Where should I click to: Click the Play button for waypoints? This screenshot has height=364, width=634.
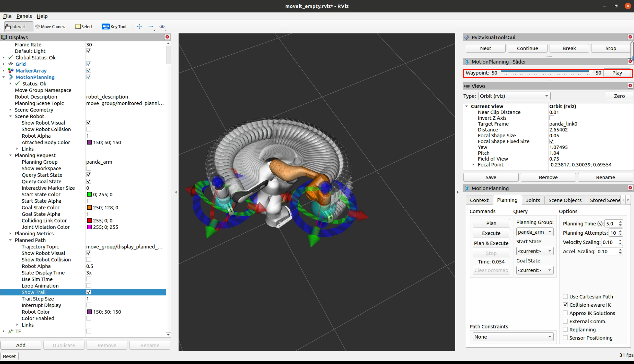(617, 73)
